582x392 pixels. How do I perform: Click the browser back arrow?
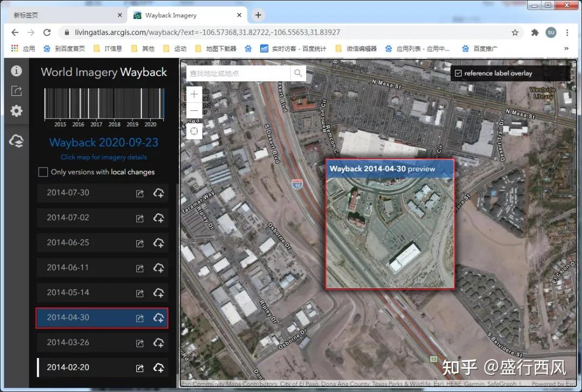click(15, 32)
